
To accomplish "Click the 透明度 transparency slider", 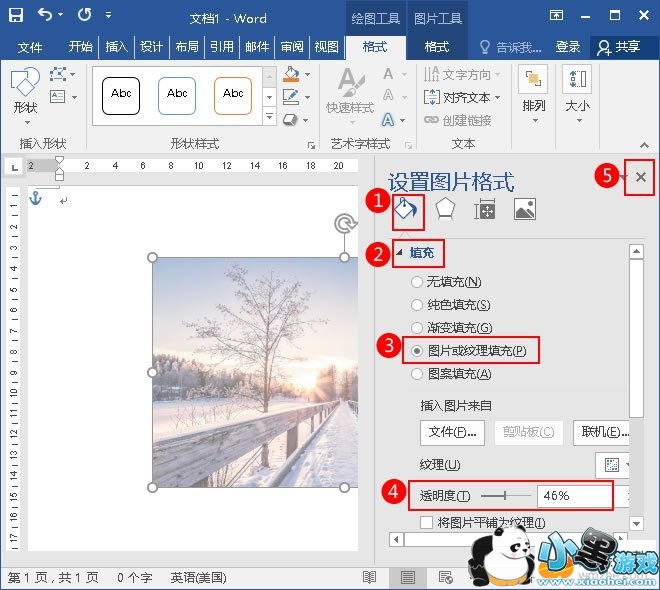I will click(x=505, y=495).
